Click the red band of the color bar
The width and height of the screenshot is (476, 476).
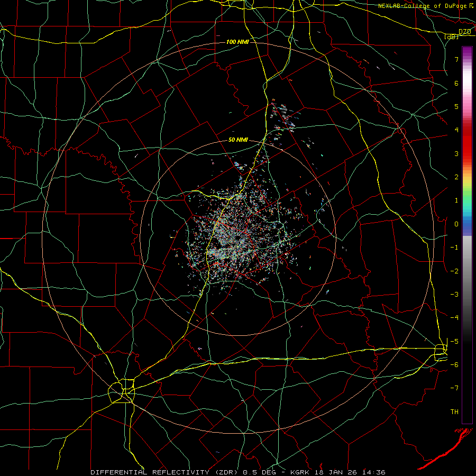[x=467, y=143]
